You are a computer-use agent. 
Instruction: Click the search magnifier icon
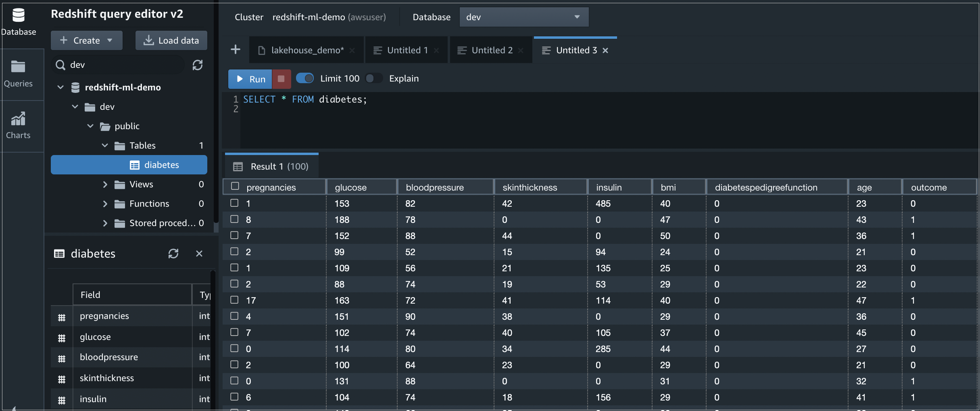pyautogui.click(x=60, y=65)
